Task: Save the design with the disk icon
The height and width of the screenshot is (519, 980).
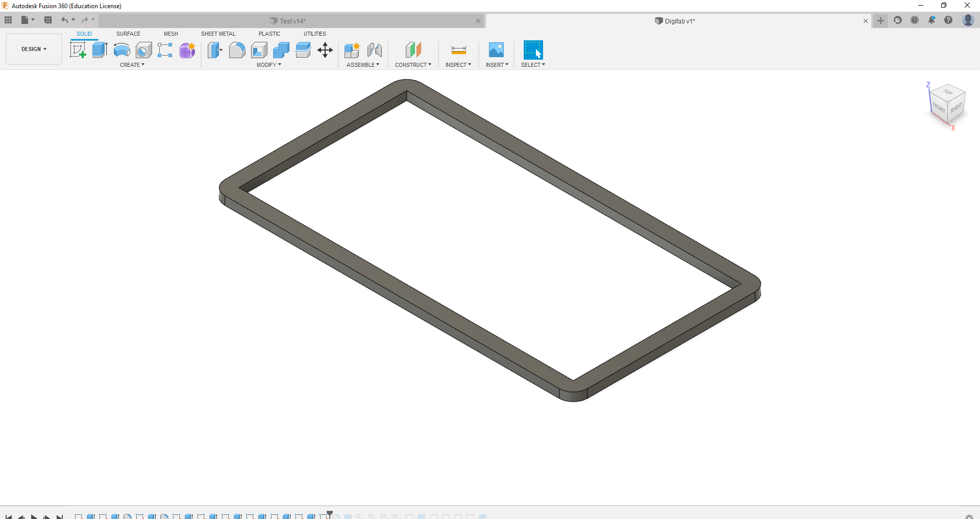Action: pos(48,20)
